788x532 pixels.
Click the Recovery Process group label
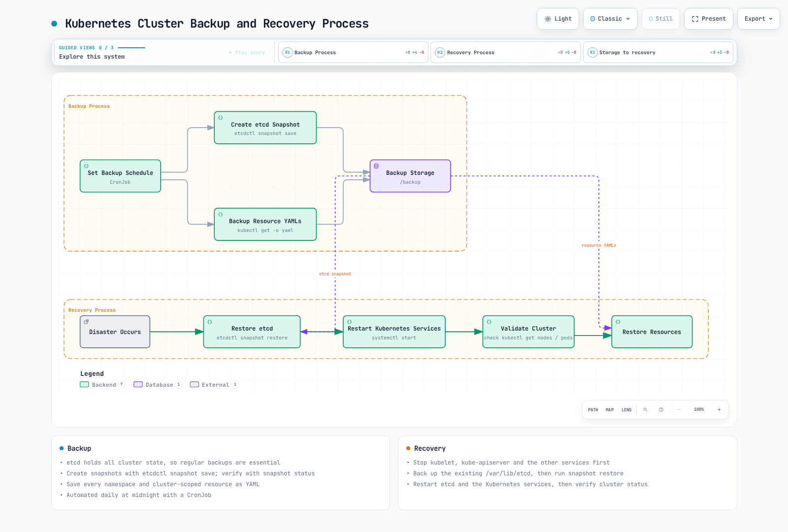click(92, 310)
